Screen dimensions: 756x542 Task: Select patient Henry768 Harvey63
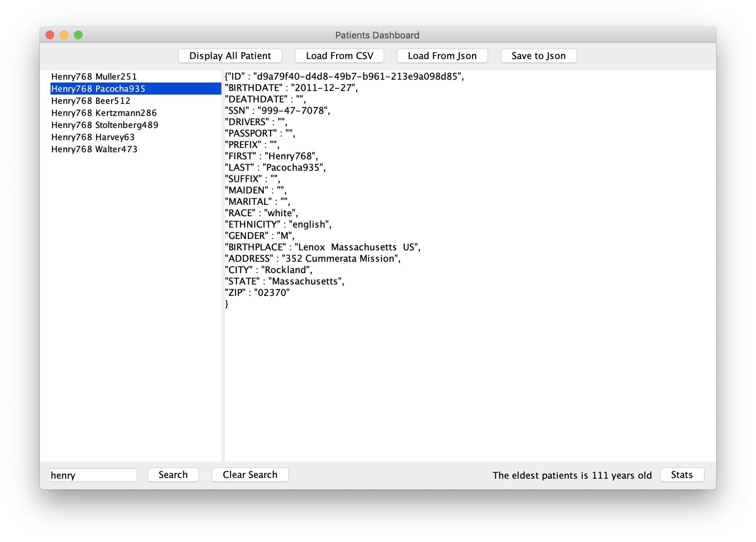(x=93, y=137)
